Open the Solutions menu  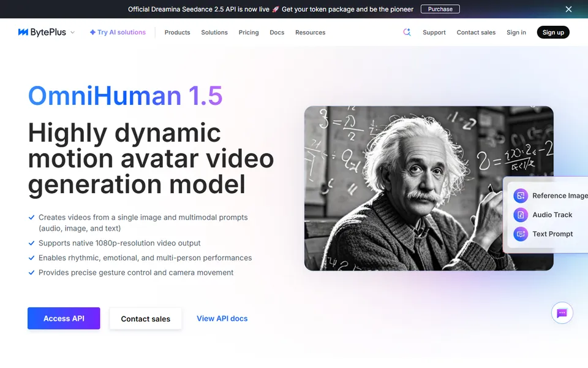tap(214, 33)
